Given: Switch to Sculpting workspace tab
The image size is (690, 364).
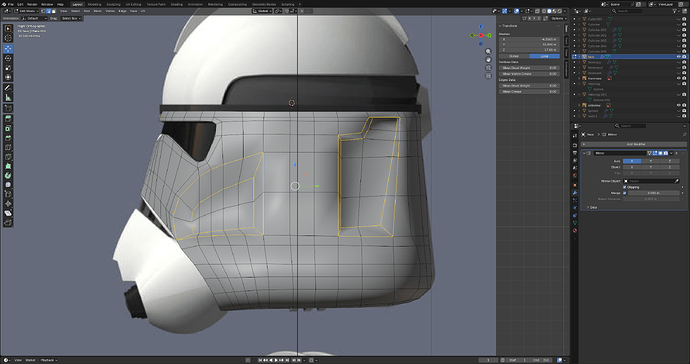Looking at the screenshot, I should pos(114,4).
